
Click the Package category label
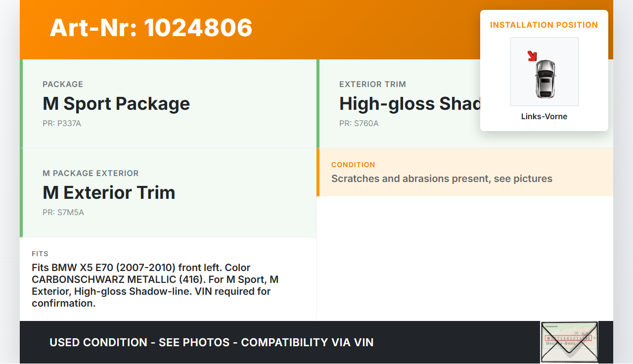pos(63,85)
